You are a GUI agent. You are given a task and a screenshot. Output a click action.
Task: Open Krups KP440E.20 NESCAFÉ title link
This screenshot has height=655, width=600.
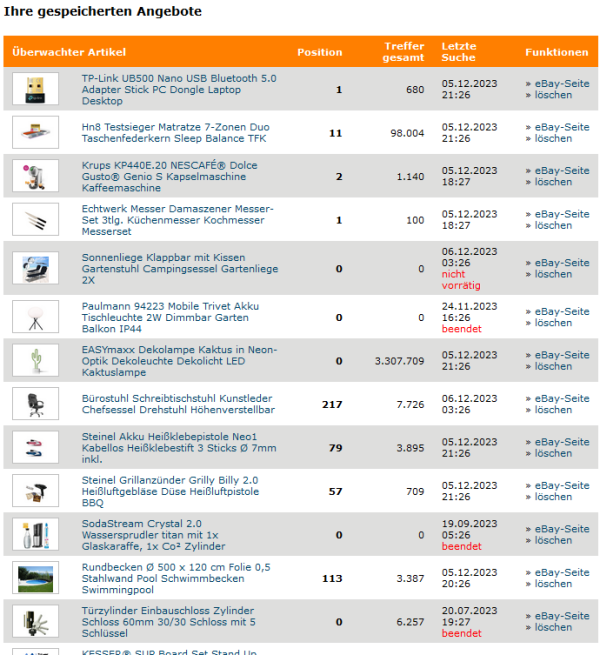pos(169,176)
